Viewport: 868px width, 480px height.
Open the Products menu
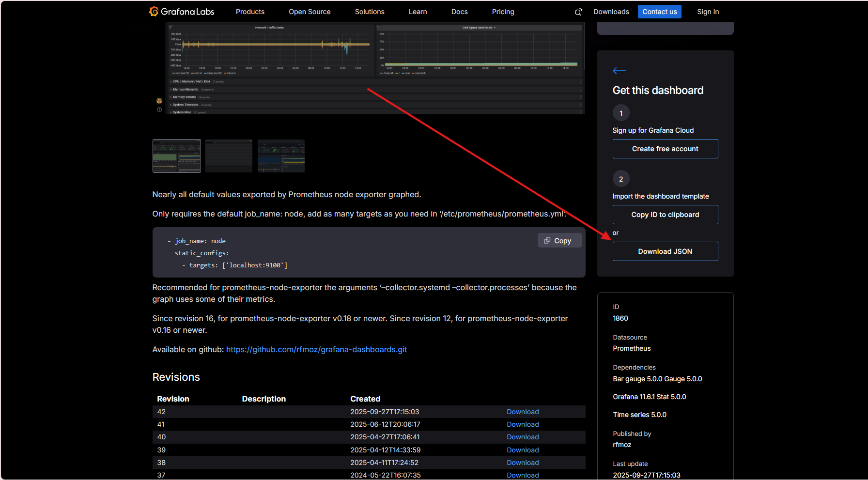click(250, 12)
